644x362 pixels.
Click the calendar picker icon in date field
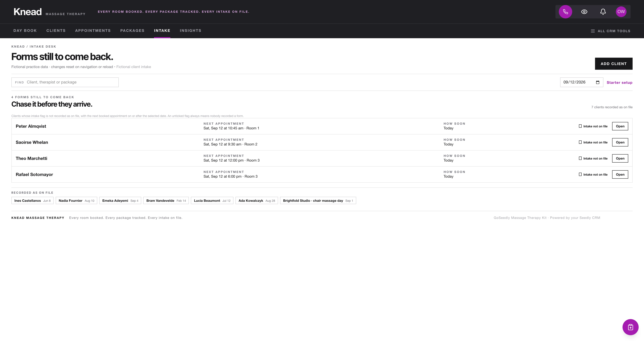point(598,82)
